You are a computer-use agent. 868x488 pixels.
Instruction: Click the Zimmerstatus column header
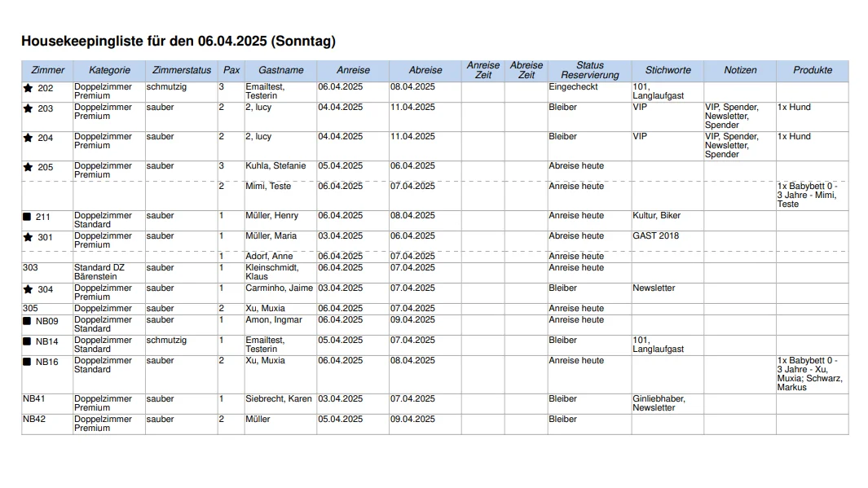click(182, 70)
